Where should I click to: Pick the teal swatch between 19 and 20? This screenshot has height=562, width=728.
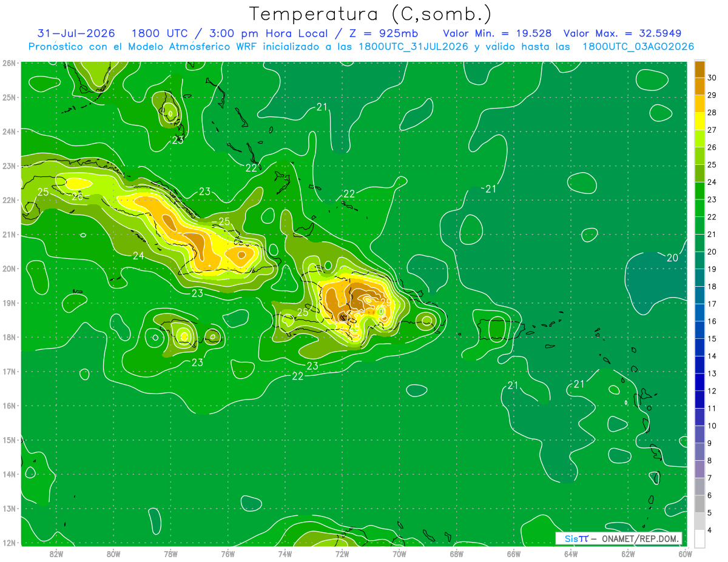click(x=699, y=261)
